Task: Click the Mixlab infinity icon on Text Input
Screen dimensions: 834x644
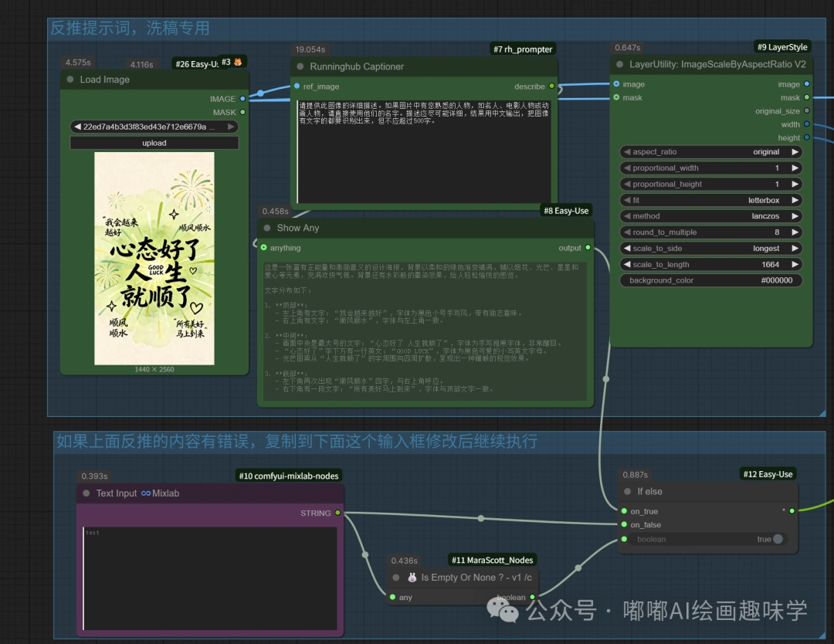Action: click(146, 493)
